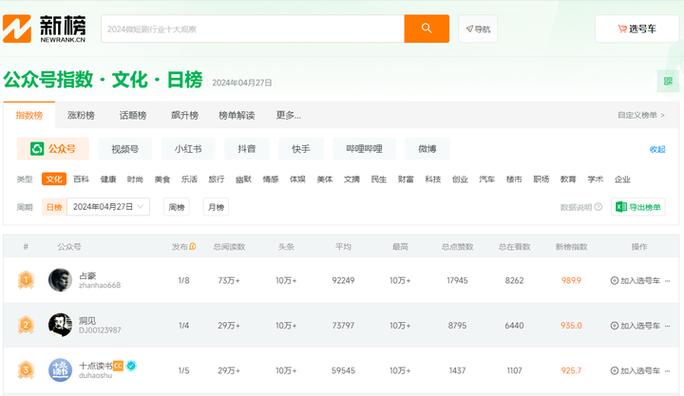Click the rank 3 medal badge
This screenshot has width=684, height=396.
tap(26, 370)
